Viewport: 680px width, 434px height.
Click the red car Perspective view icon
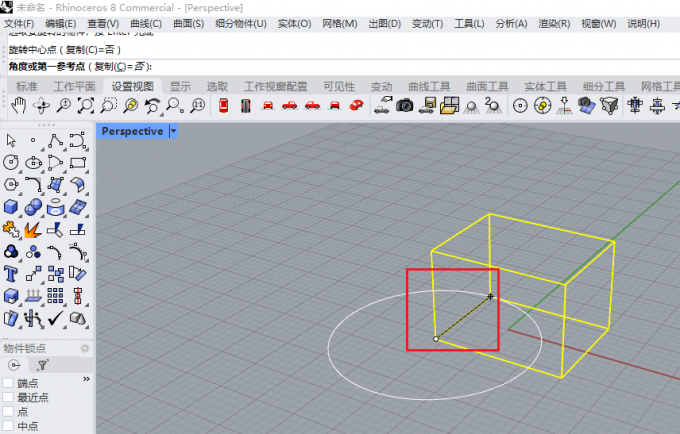356,105
